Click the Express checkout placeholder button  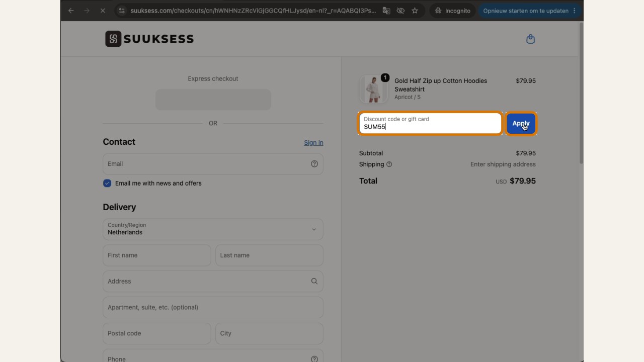(213, 100)
